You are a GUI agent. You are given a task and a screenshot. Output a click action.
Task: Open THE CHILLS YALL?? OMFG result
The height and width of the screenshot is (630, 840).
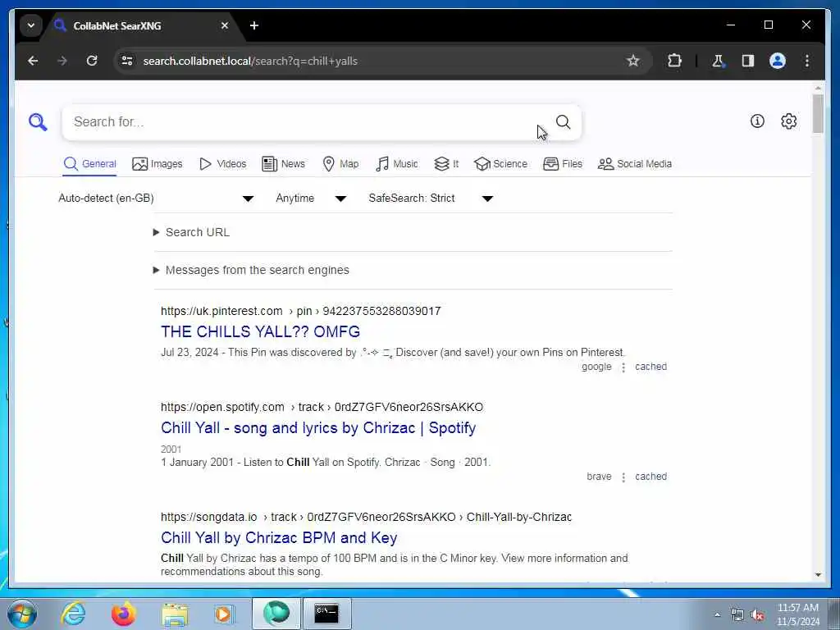click(260, 331)
